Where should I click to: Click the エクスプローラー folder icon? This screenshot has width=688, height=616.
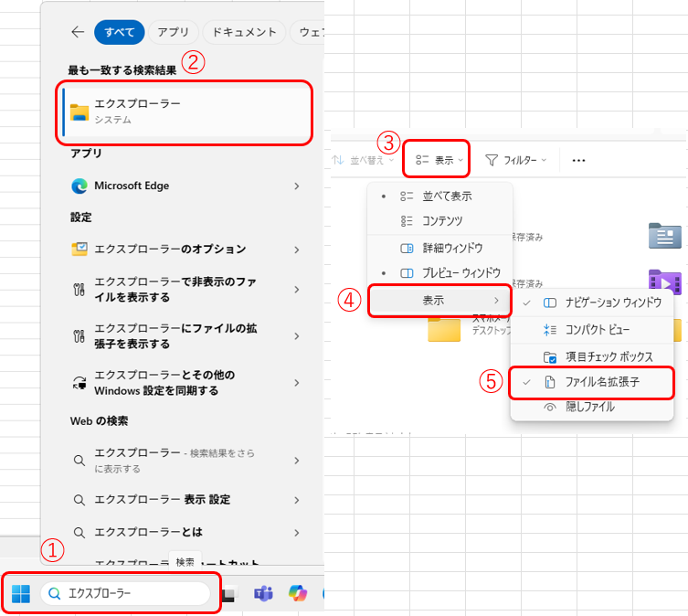[x=79, y=112]
